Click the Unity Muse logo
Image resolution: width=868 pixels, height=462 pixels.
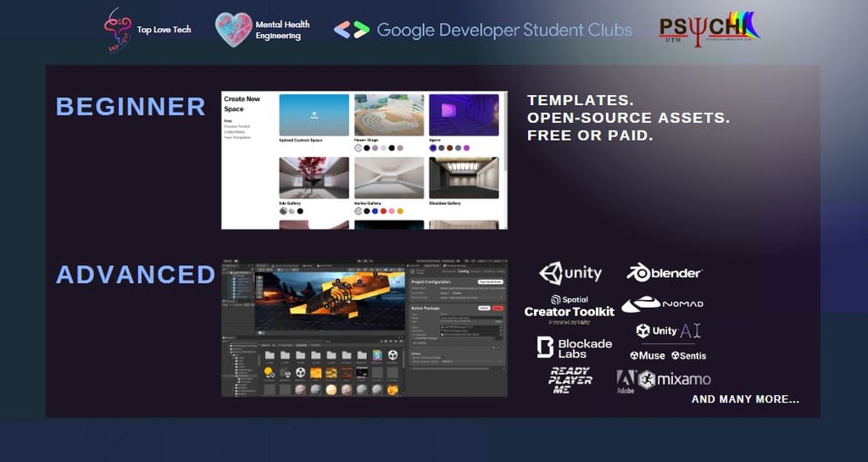tap(647, 356)
